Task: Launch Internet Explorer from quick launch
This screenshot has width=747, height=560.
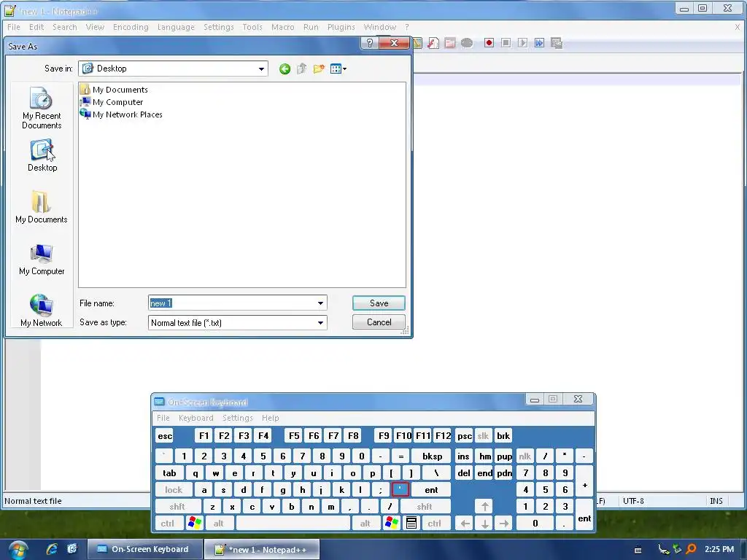Action: [52, 550]
